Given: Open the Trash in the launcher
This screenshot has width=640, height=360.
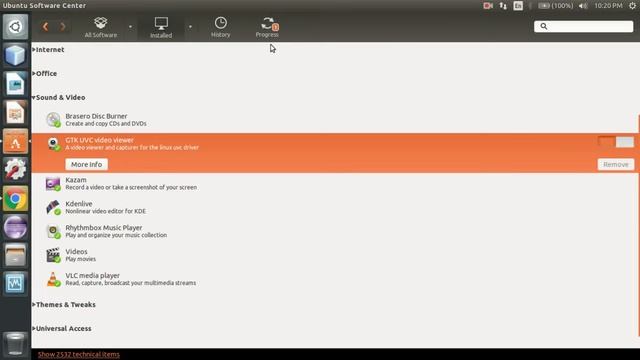Looking at the screenshot, I should 16,344.
